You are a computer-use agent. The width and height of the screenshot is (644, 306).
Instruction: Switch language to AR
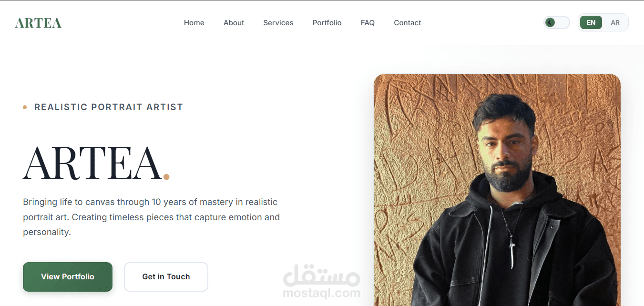click(x=615, y=22)
